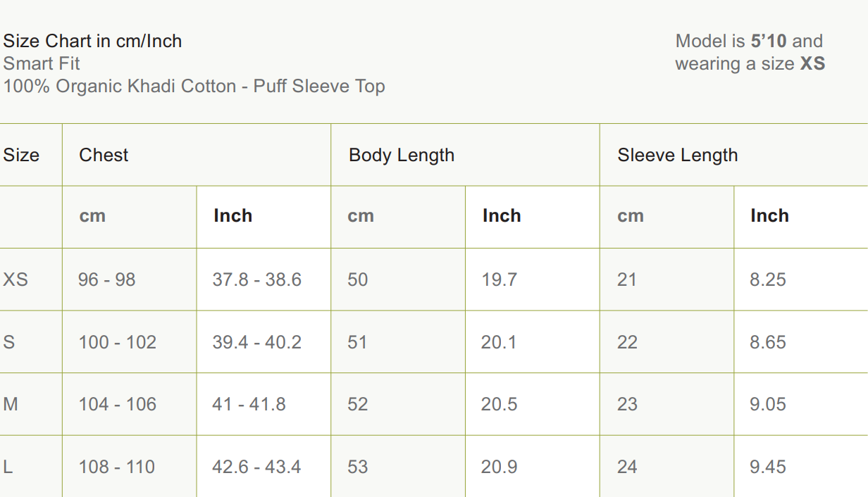This screenshot has width=868, height=497.
Task: Click the Size Chart in cm/Inch title
Action: (92, 41)
